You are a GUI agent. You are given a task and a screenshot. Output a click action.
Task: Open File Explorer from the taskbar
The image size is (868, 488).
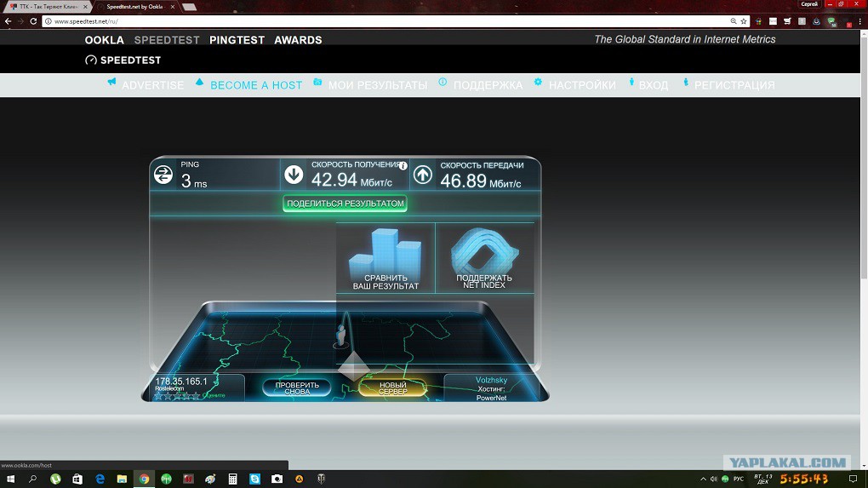(x=122, y=479)
